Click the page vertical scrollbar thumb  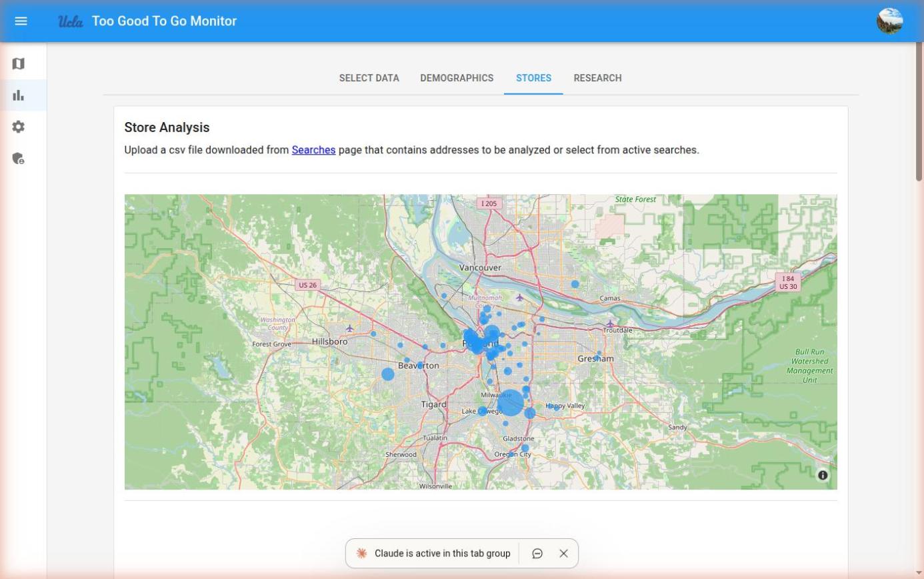click(x=920, y=111)
